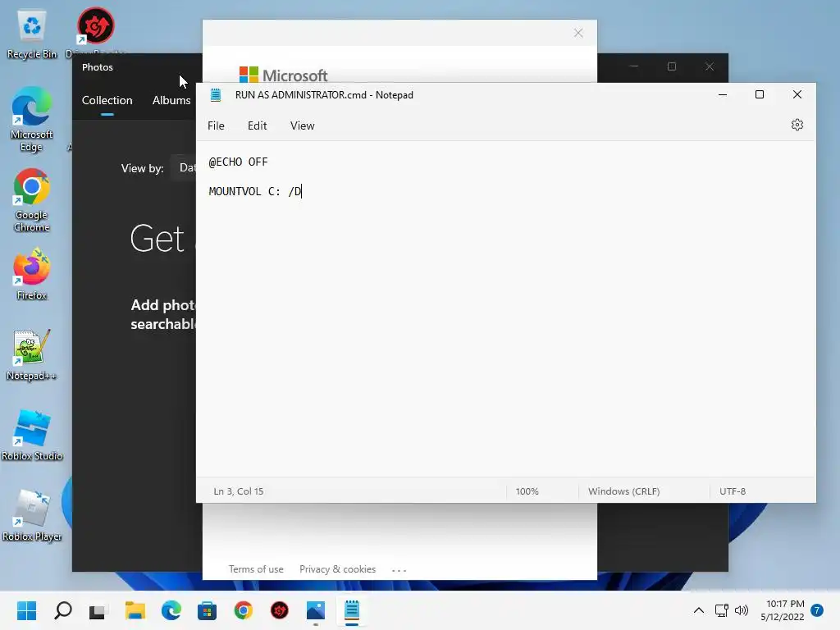This screenshot has width=840, height=630.
Task: Open network status tray icon
Action: pyautogui.click(x=722, y=610)
